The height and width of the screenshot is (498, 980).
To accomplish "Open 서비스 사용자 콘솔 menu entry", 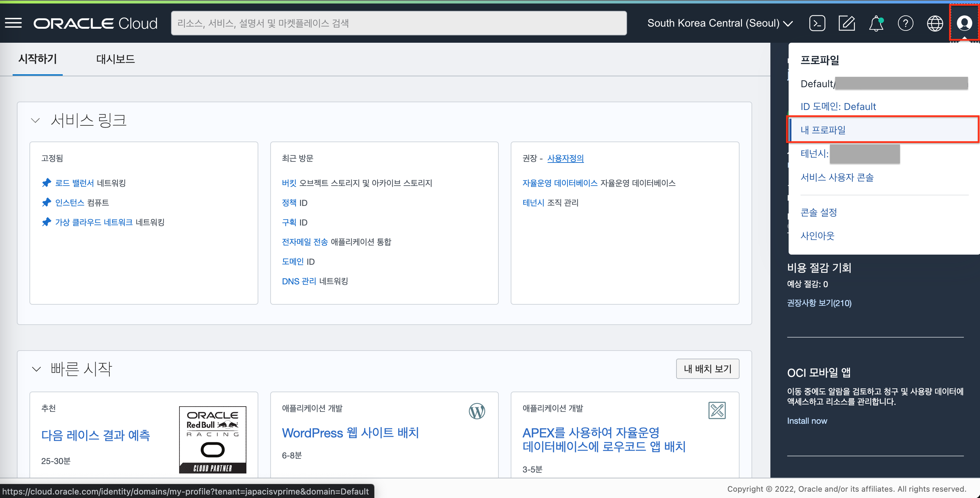I will [x=837, y=177].
